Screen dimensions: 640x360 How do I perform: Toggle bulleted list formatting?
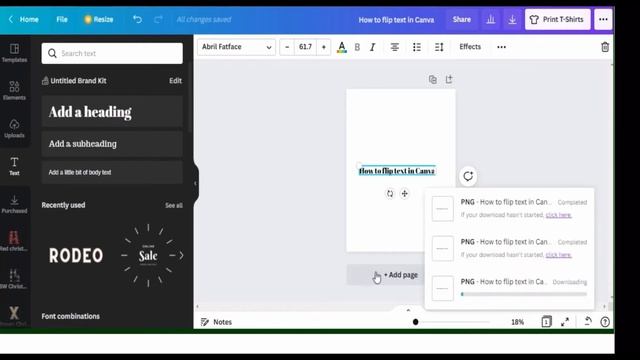417,47
